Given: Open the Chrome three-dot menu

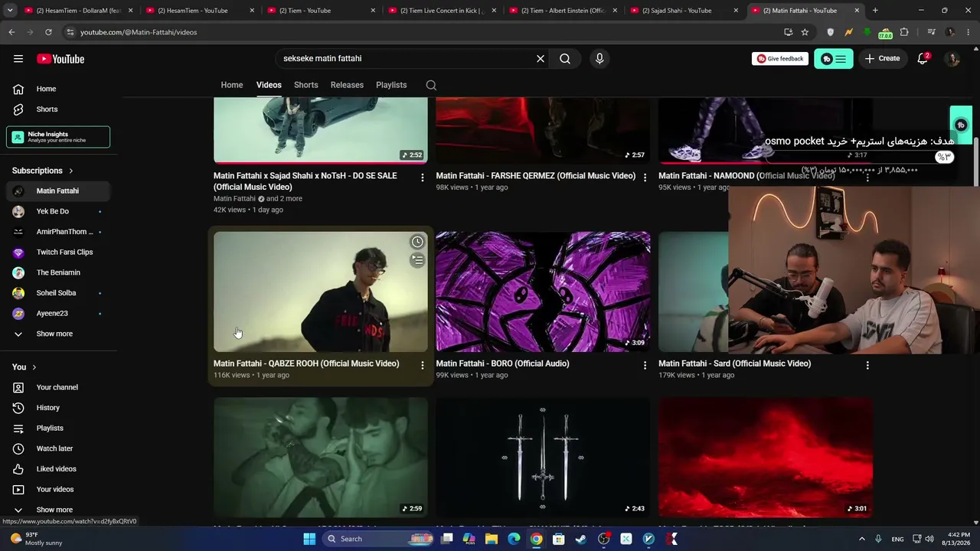Looking at the screenshot, I should (969, 32).
